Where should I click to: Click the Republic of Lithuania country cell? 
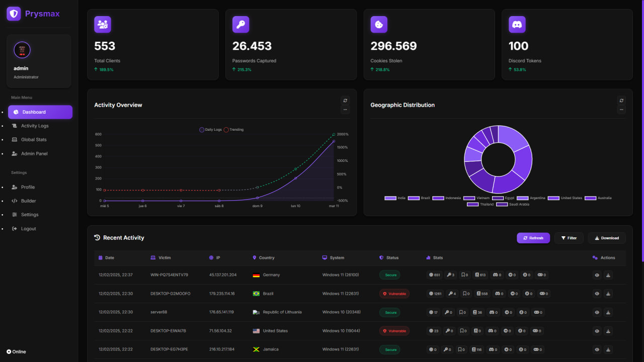(277, 312)
